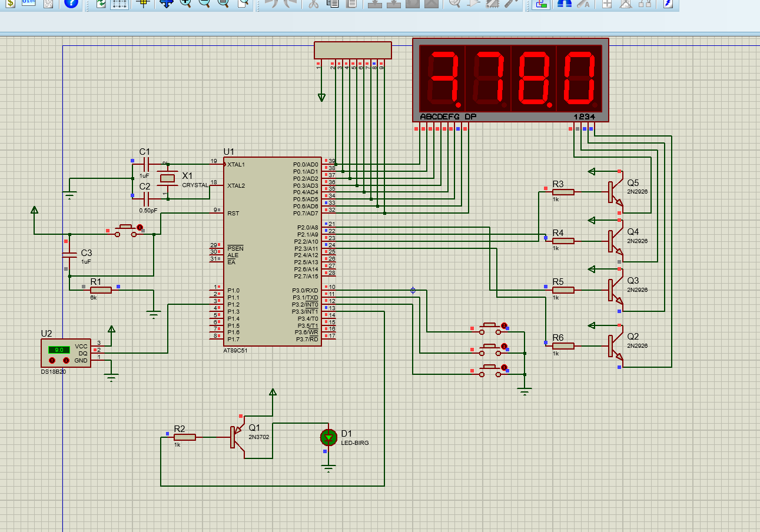Select resistor R5 symbol
Screen dimensions: 760x532
tap(563, 290)
